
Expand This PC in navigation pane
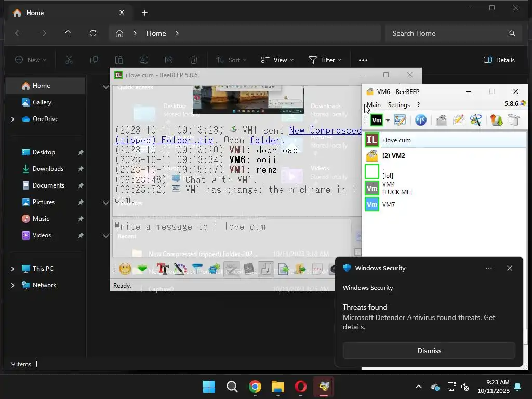(12, 269)
